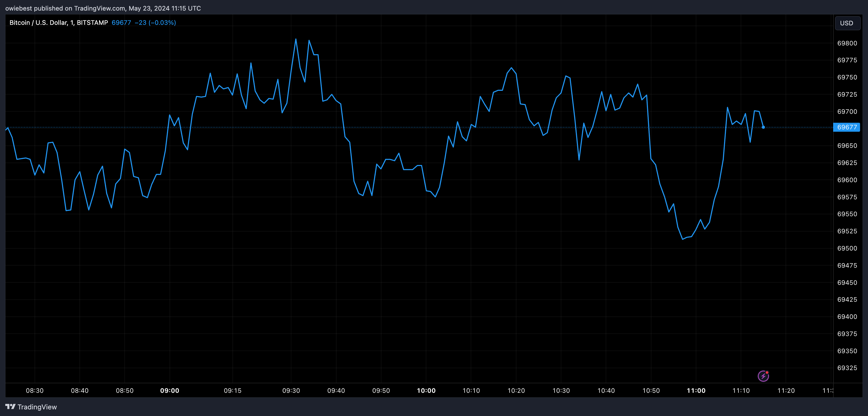This screenshot has width=868, height=416.
Task: Click the 09:00 time axis label
Action: coord(170,391)
